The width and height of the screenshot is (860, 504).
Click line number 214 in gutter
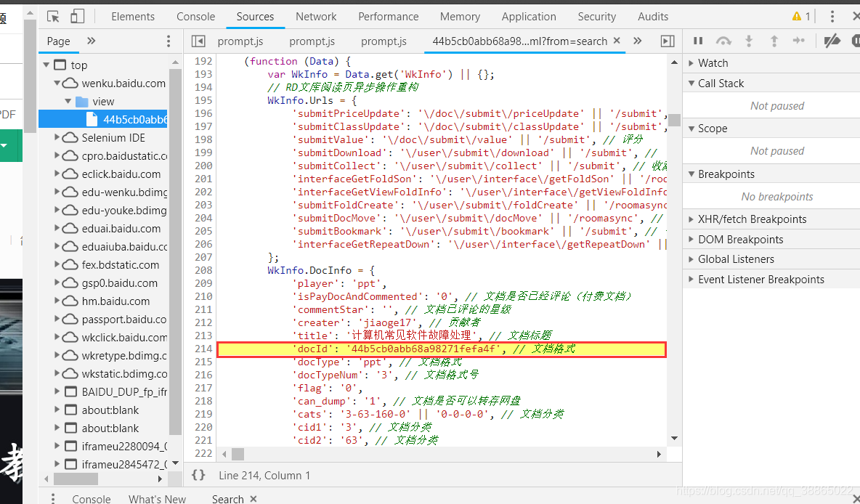pyautogui.click(x=203, y=349)
